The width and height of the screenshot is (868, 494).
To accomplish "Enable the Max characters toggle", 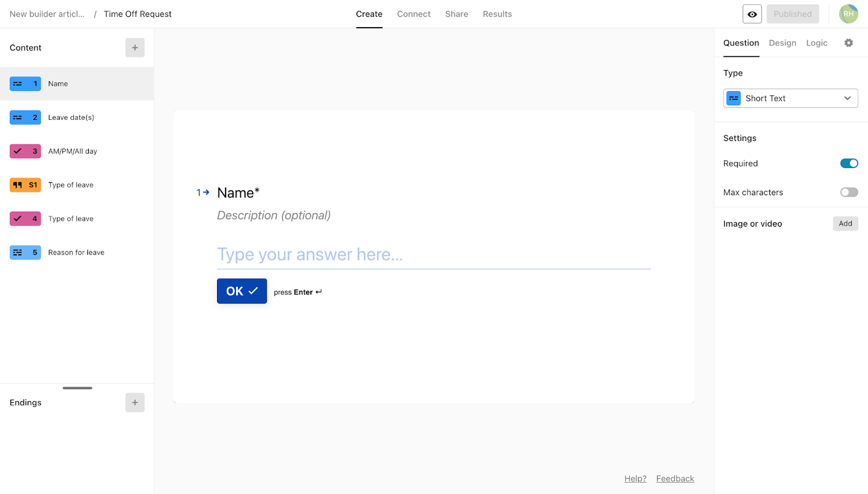I will 849,192.
